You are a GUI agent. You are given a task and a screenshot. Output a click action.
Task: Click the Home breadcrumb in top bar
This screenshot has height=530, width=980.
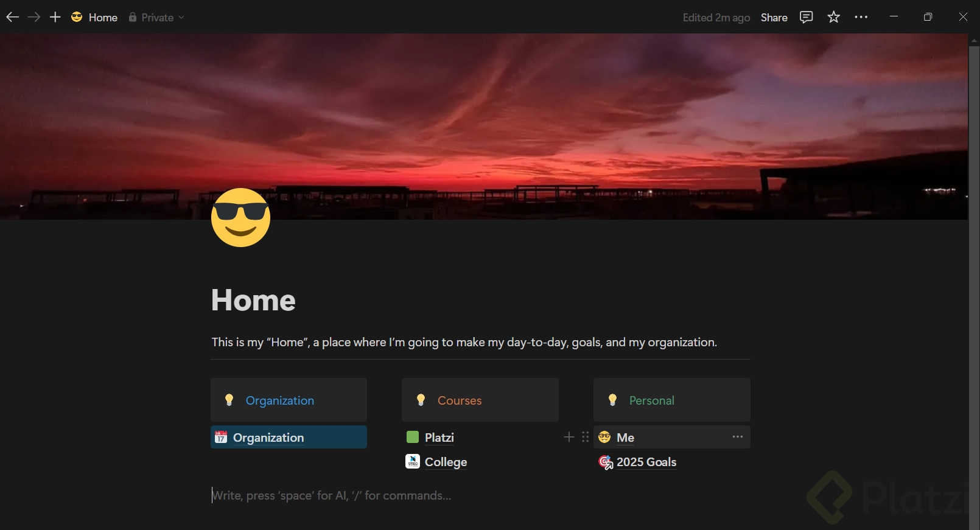point(94,18)
